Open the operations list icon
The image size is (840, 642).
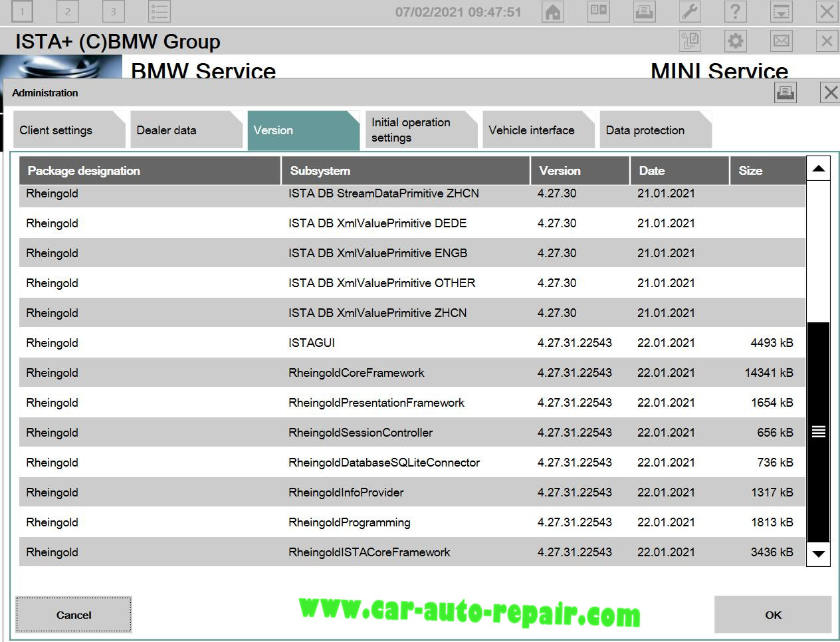159,11
